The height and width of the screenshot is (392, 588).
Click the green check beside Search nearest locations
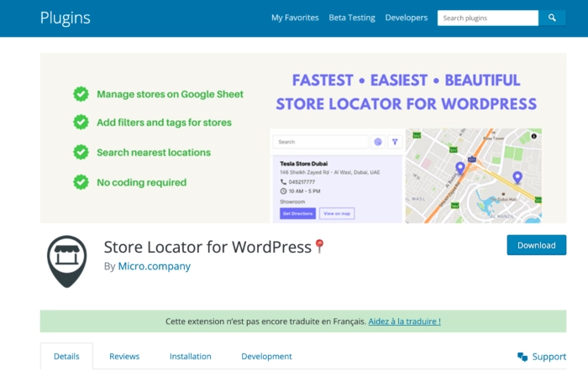81,152
